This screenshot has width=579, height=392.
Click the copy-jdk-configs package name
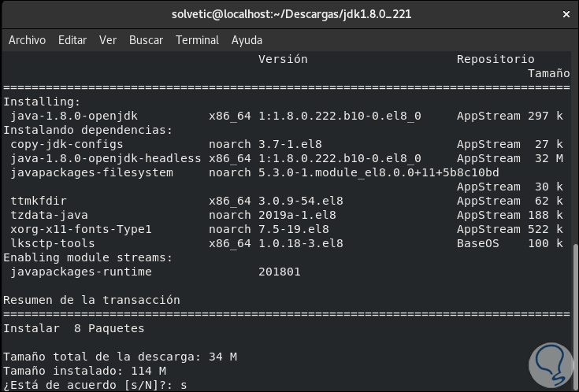pos(67,144)
